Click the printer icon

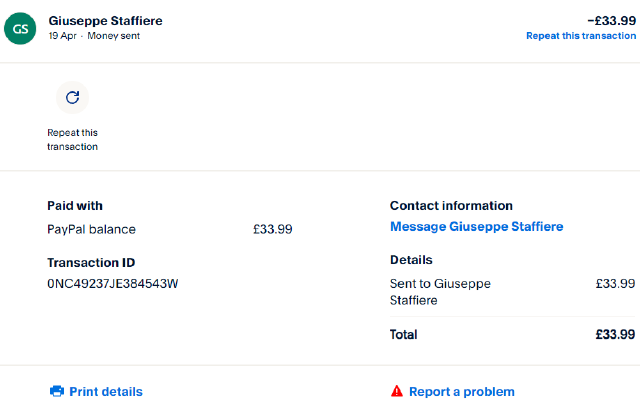pos(57,391)
